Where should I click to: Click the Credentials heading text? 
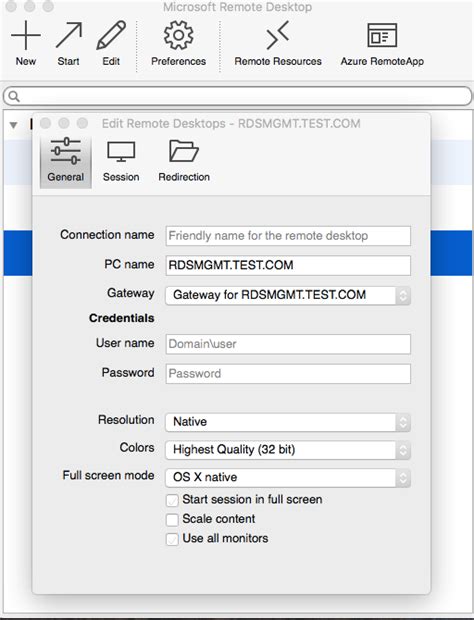(121, 318)
